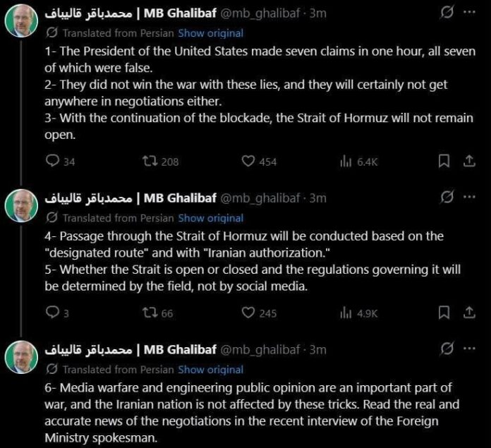Reply to the first tweet about seven claims

pos(51,162)
